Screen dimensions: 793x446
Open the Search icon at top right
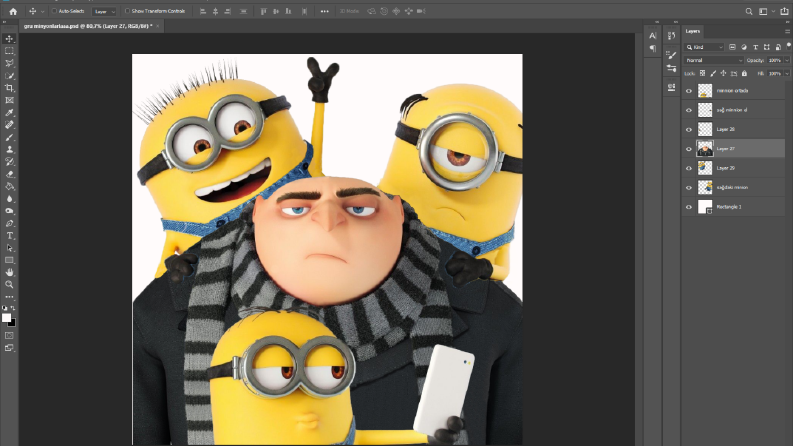749,11
